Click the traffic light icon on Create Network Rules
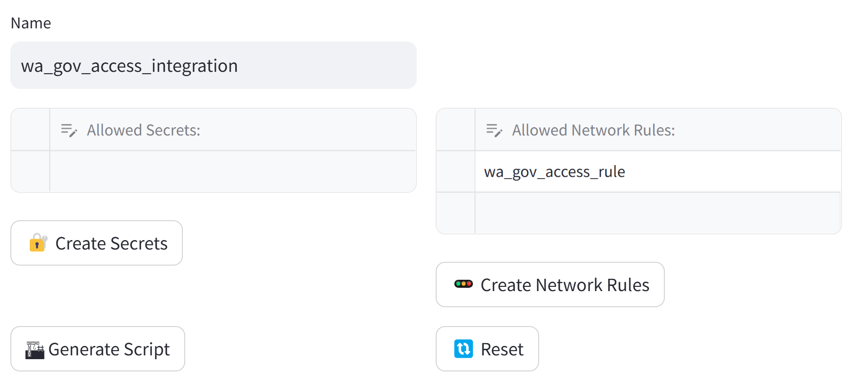This screenshot has height=379, width=868. [x=463, y=284]
